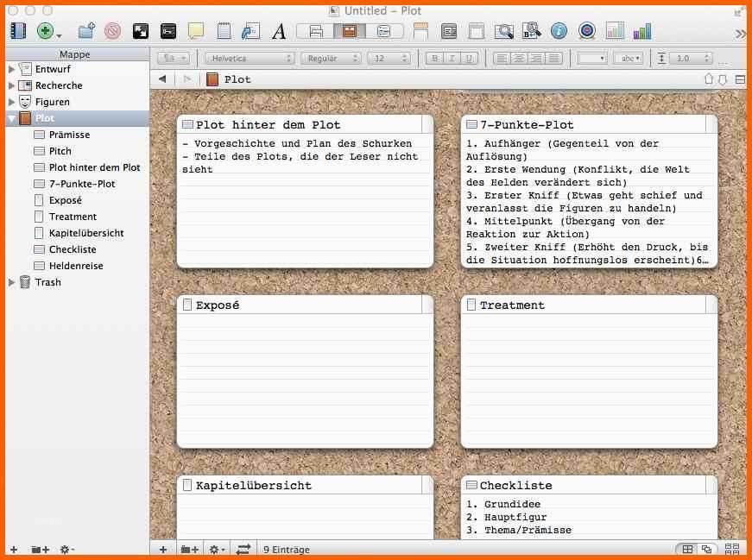Justify text alignment

pyautogui.click(x=554, y=59)
